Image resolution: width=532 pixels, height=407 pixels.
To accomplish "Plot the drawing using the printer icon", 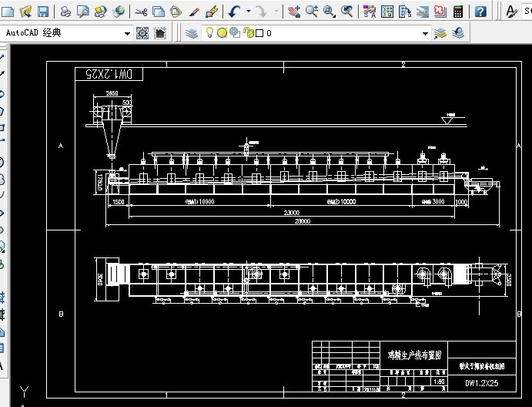I will [x=65, y=12].
